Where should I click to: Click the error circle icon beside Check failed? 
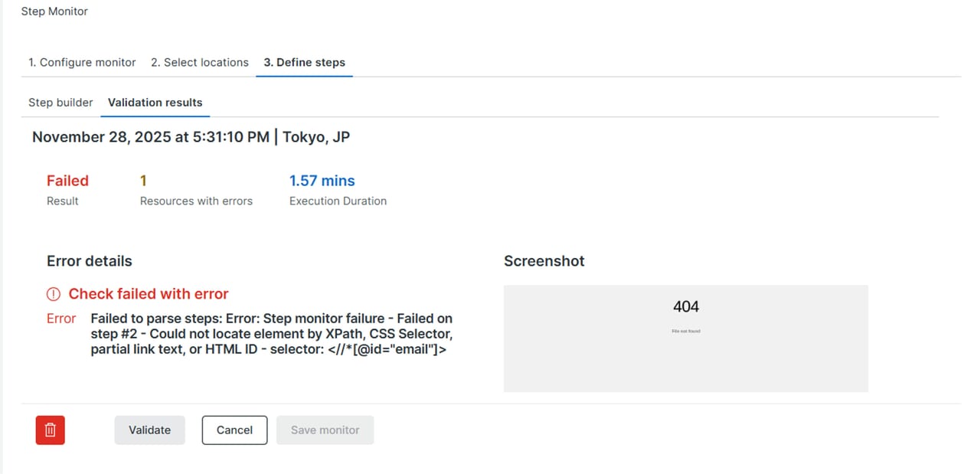pyautogui.click(x=54, y=294)
